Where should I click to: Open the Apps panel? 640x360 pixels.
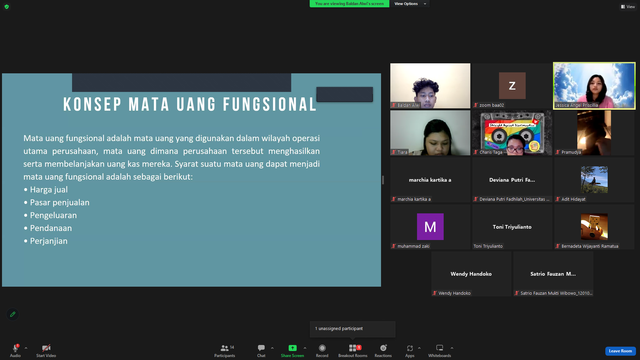pos(410,350)
